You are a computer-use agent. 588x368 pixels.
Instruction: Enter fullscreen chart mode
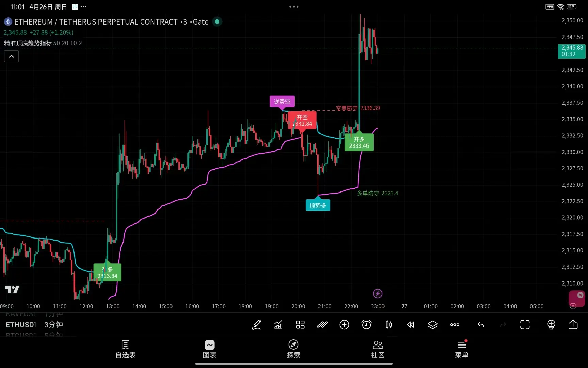click(525, 325)
